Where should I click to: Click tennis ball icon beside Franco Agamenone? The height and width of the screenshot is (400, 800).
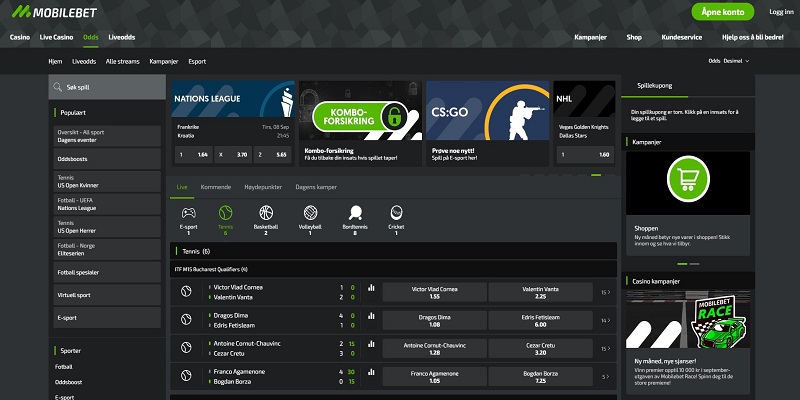click(x=186, y=376)
